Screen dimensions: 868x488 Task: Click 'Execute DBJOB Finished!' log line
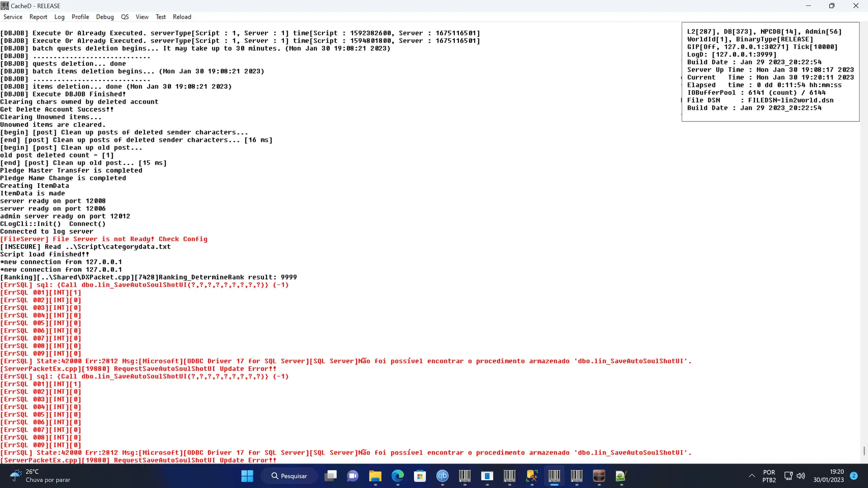click(x=63, y=94)
